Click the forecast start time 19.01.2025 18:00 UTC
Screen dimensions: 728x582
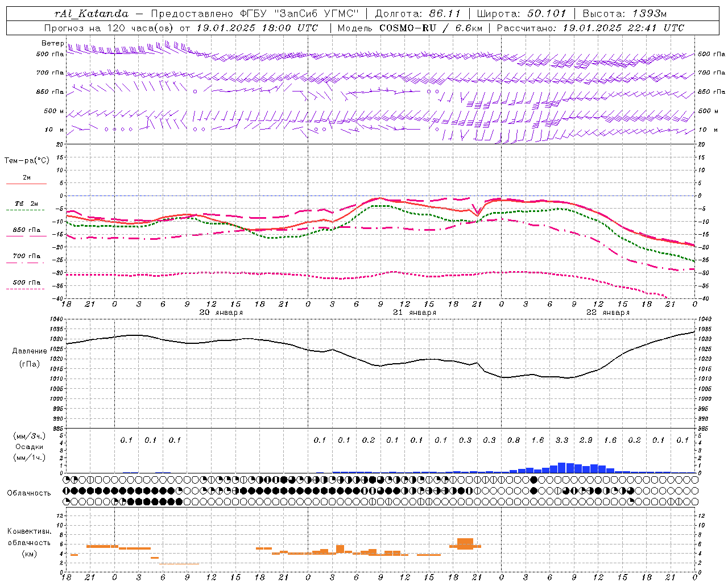click(x=257, y=28)
